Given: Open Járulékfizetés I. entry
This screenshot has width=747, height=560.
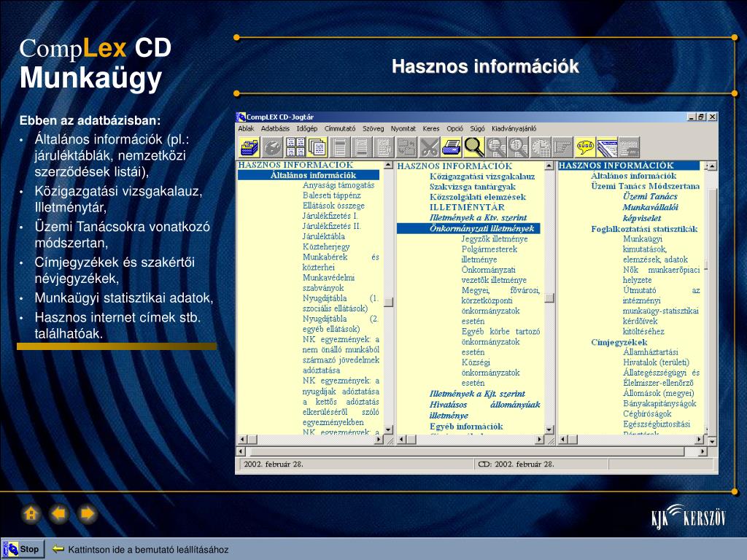Looking at the screenshot, I should (x=330, y=216).
